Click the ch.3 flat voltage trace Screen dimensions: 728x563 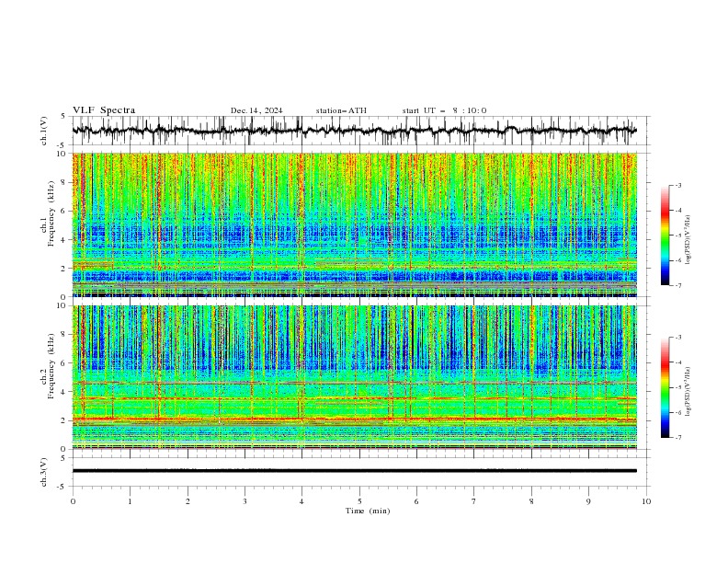click(x=354, y=471)
